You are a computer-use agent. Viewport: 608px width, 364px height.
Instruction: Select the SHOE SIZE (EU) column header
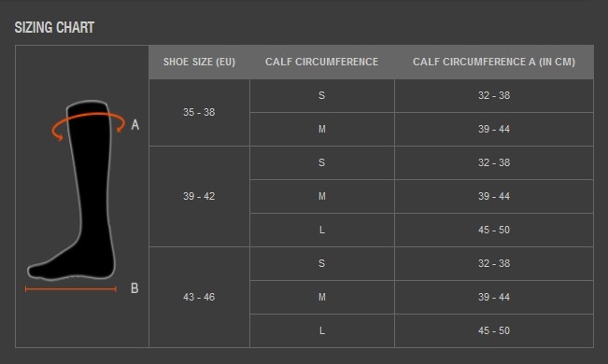click(x=199, y=62)
